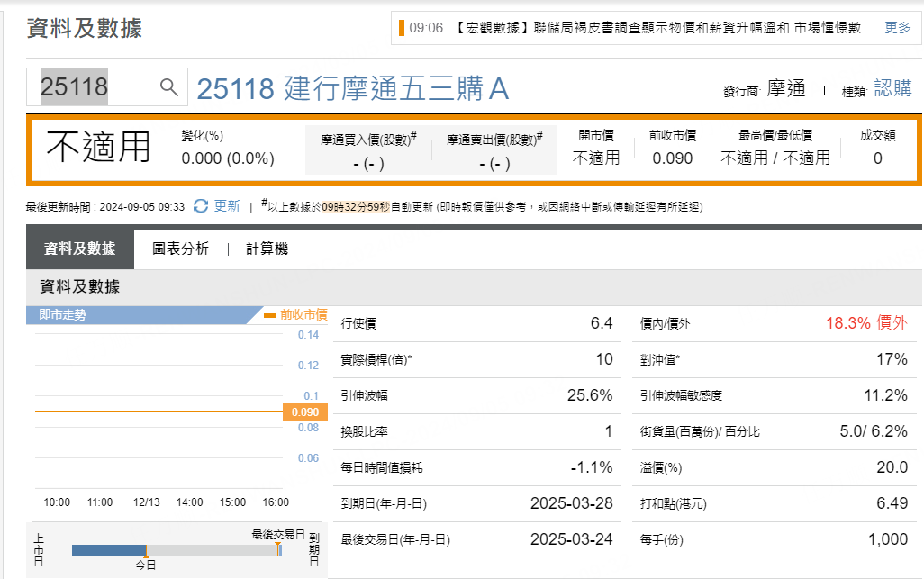Open the 計算機 tab
The height and width of the screenshot is (579, 924).
[x=267, y=249]
